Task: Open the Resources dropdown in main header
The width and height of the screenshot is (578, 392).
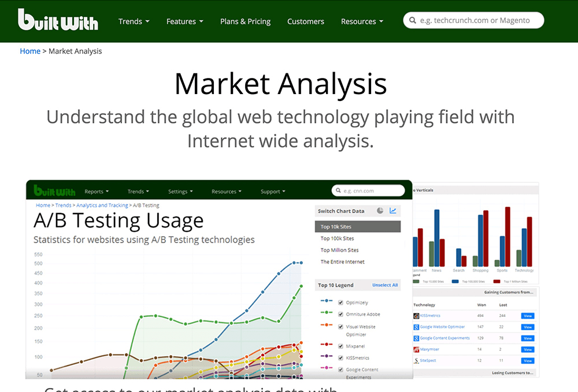Action: pos(362,21)
